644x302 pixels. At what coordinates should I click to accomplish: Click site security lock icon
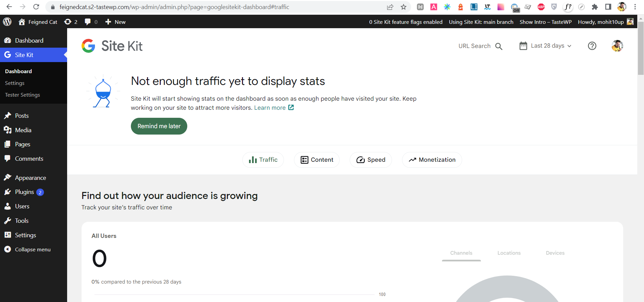(53, 7)
